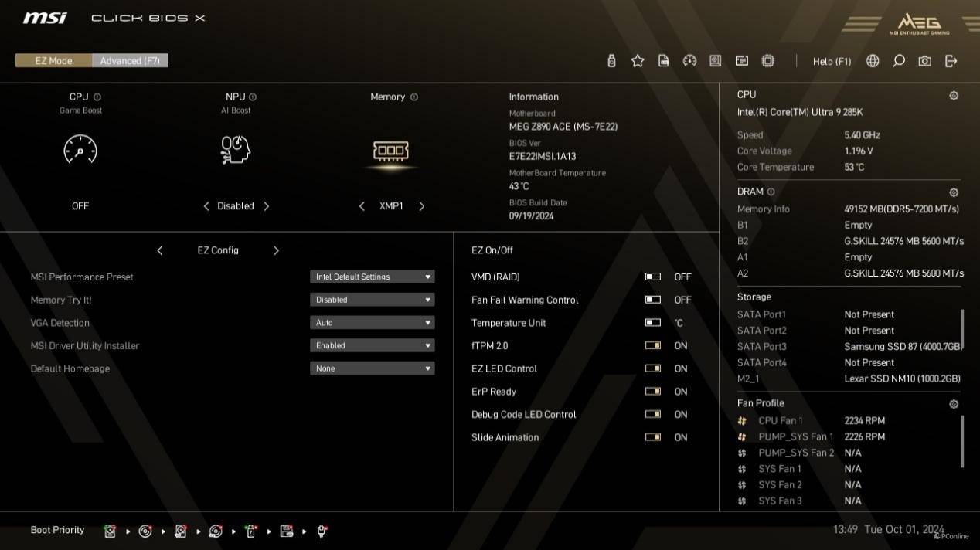Click right arrow next to NPU Disabled
The image size is (980, 550).
click(267, 206)
